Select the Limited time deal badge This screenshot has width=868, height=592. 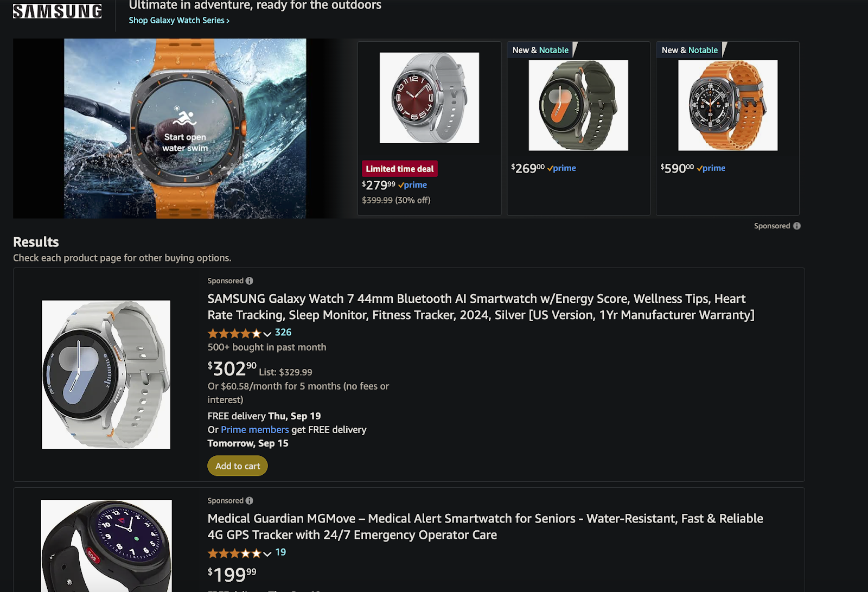pyautogui.click(x=399, y=169)
